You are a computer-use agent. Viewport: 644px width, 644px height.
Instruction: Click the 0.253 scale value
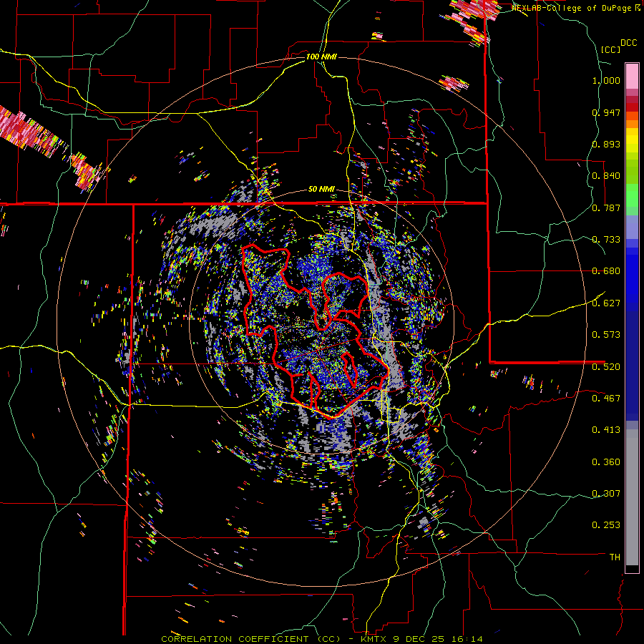[x=606, y=525]
